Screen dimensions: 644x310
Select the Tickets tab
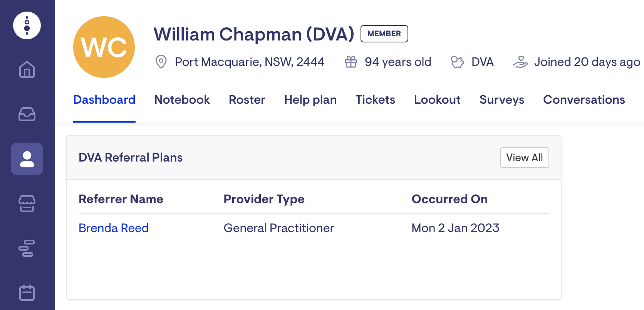[x=375, y=100]
